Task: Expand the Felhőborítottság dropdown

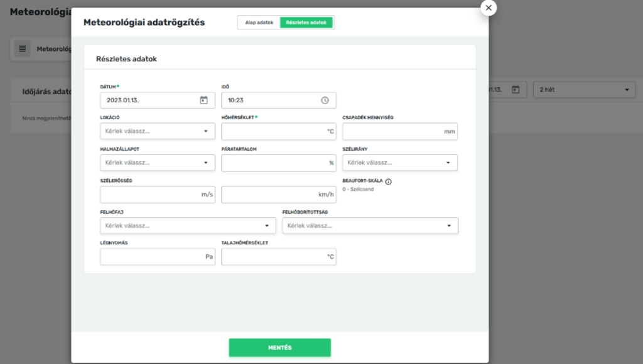Action: tap(370, 225)
